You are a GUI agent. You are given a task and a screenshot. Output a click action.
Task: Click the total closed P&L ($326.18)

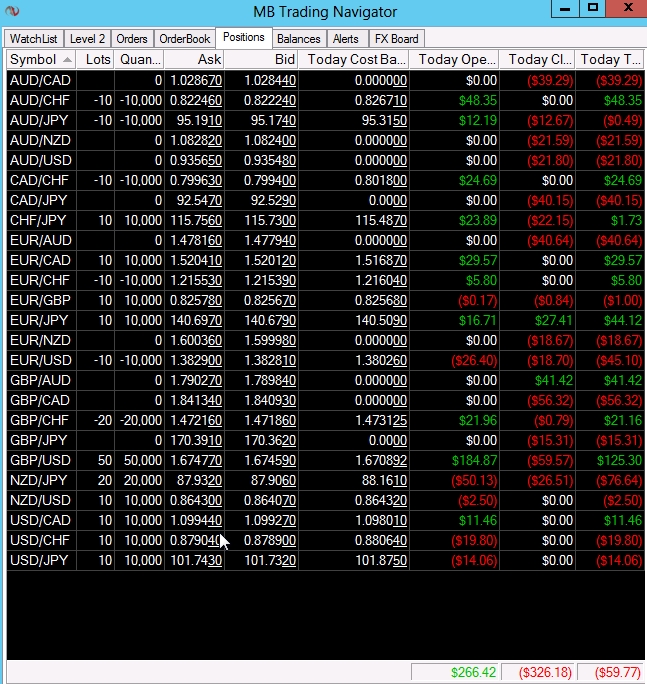545,672
